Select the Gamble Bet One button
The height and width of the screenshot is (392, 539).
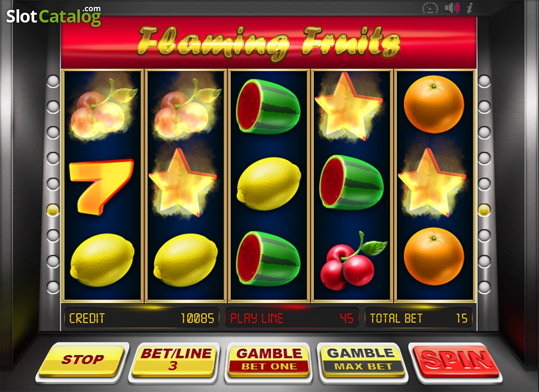point(269,360)
